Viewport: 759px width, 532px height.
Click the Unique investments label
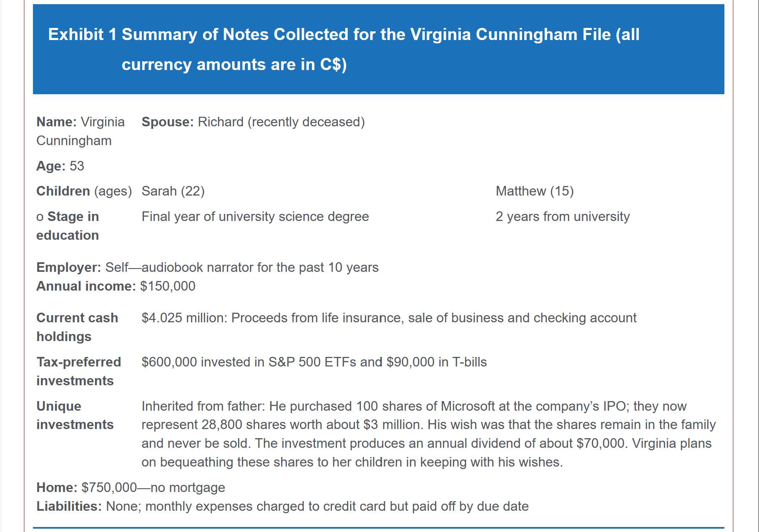coord(75,415)
